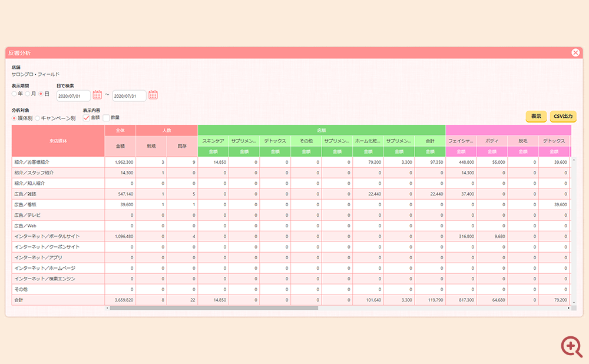This screenshot has width=589, height=364.
Task: Select the 合計 total row label
Action: coord(19,300)
